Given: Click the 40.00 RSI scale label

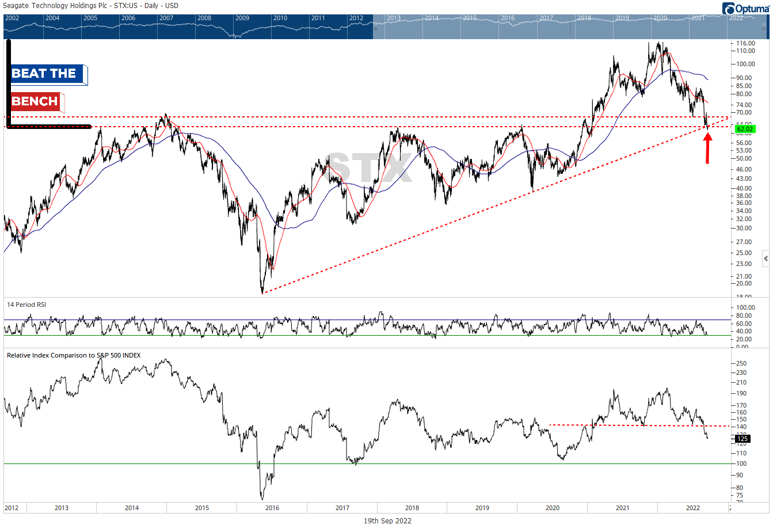Looking at the screenshot, I should 744,331.
